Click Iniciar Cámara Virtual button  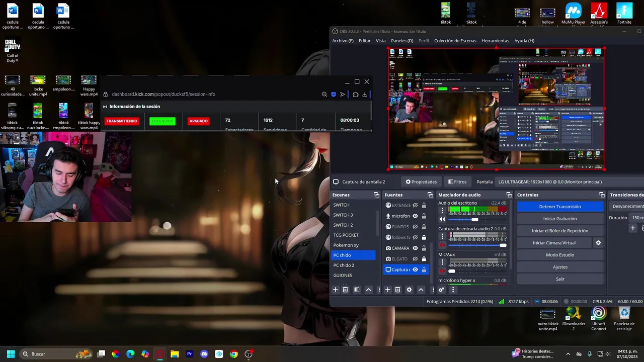click(x=554, y=243)
